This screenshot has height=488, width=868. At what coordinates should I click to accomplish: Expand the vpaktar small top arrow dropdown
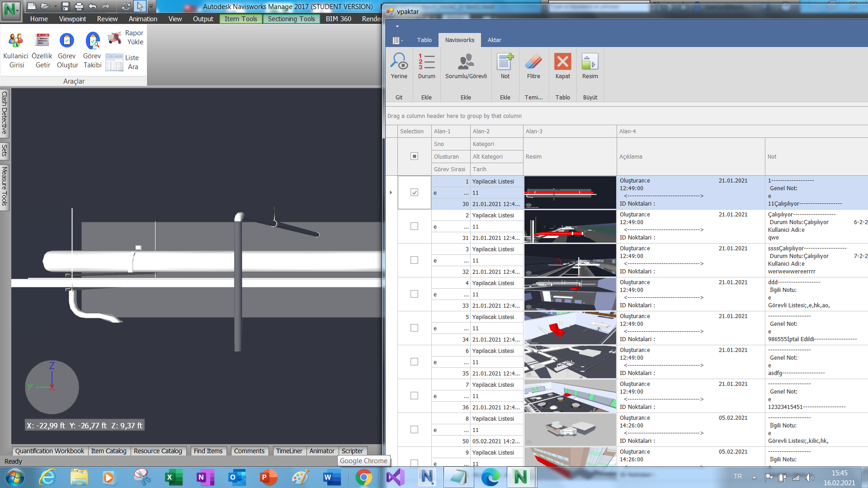(397, 26)
